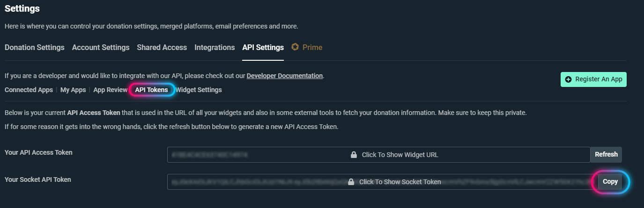
Task: Copy the Socket API Token
Action: [x=610, y=182]
